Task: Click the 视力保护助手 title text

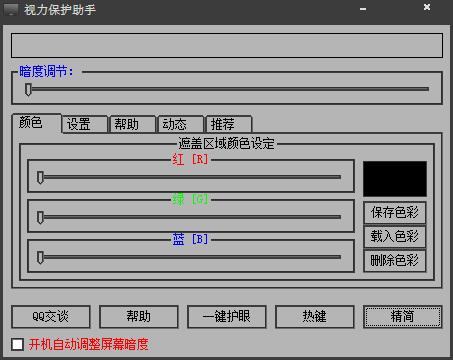Action: coord(60,10)
